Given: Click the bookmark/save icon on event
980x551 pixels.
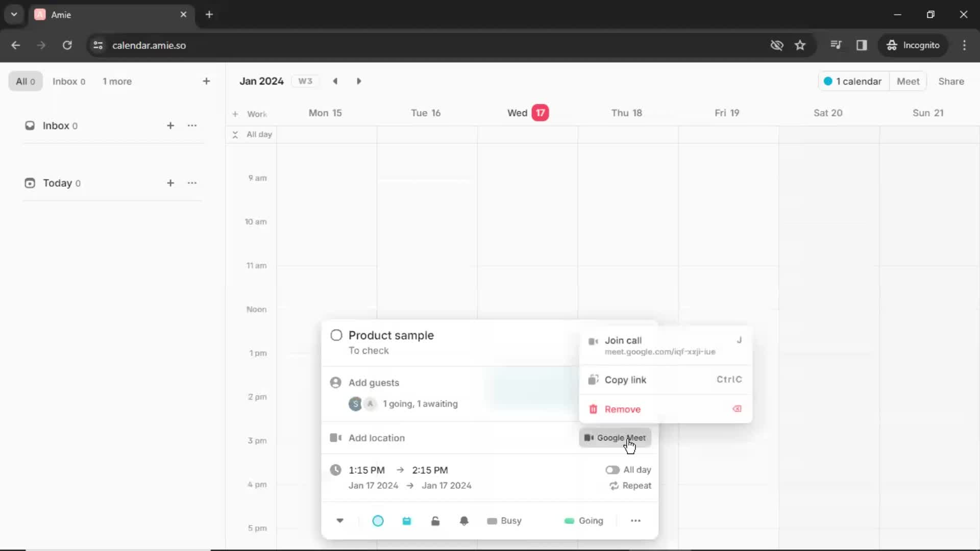Looking at the screenshot, I should click(406, 520).
